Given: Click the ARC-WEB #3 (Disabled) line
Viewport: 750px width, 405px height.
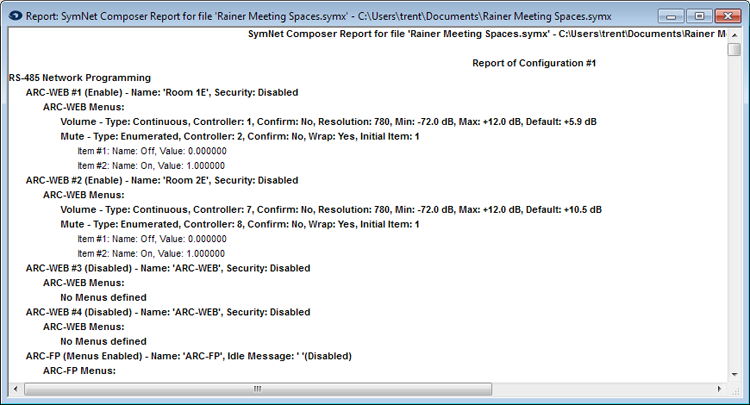Looking at the screenshot, I should [168, 268].
